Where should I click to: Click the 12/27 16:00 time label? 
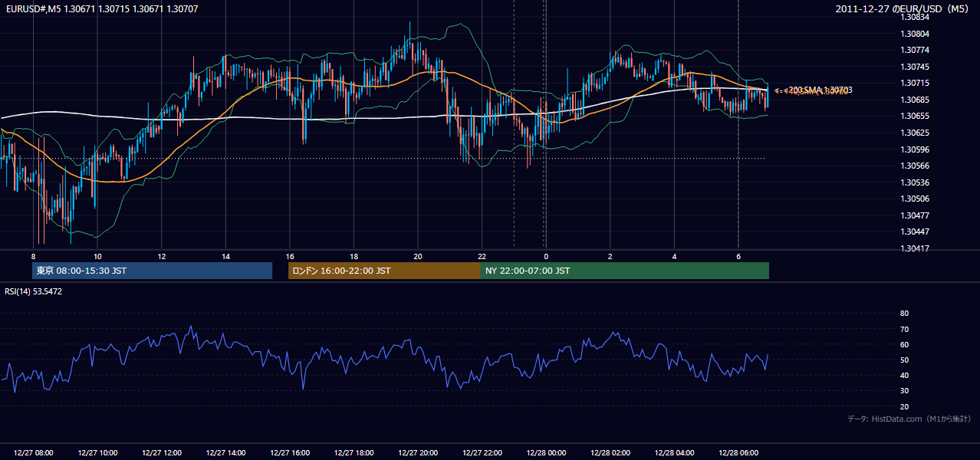click(290, 453)
